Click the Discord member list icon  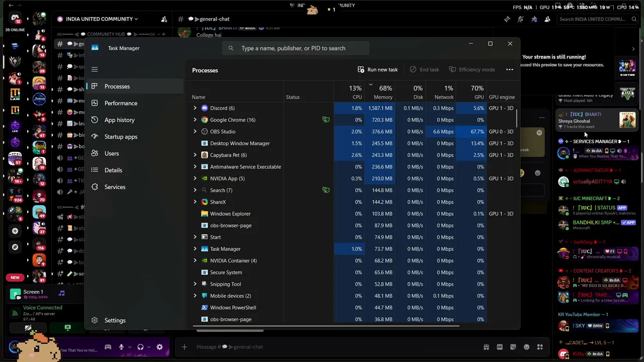click(x=547, y=19)
